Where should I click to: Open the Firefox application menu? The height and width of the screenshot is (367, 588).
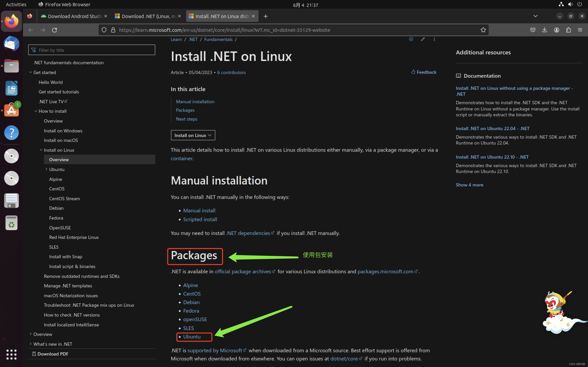(x=580, y=30)
